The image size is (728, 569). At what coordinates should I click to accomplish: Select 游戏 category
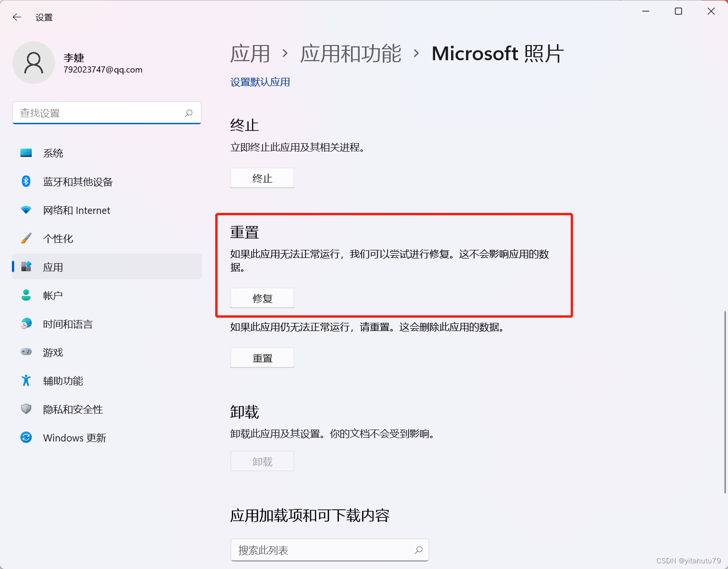107,352
